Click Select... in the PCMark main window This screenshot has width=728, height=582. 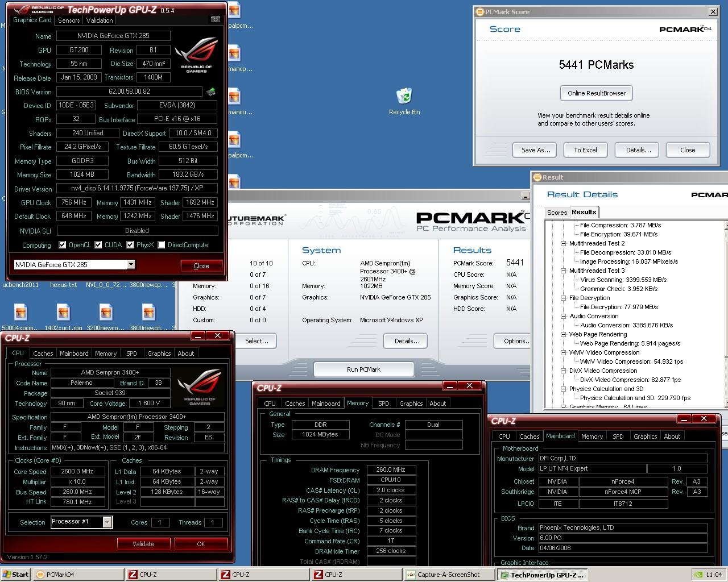pyautogui.click(x=257, y=341)
